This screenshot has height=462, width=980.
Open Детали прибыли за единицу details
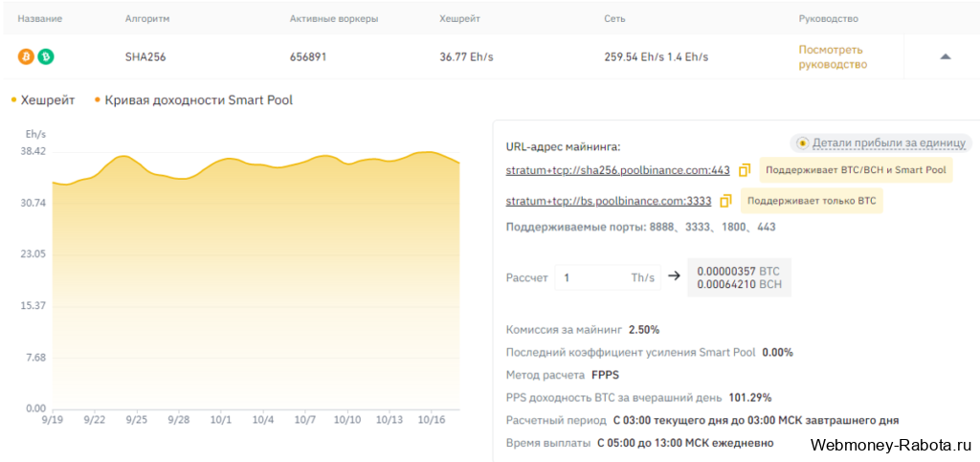coord(889,143)
